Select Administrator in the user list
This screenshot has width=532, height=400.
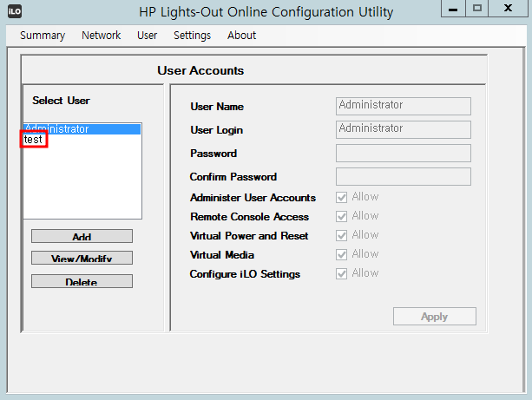[x=82, y=129]
